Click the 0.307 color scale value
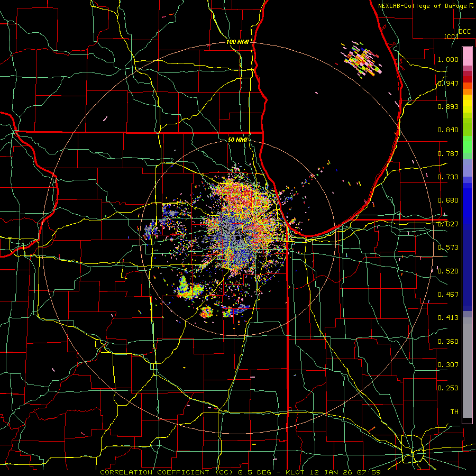The height and width of the screenshot is (476, 476). click(448, 365)
